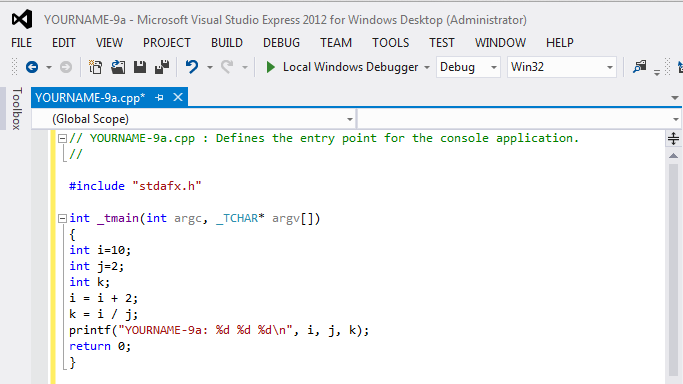Click the line 'int j=2;'
Screen dimensions: 683x384
coord(96,266)
